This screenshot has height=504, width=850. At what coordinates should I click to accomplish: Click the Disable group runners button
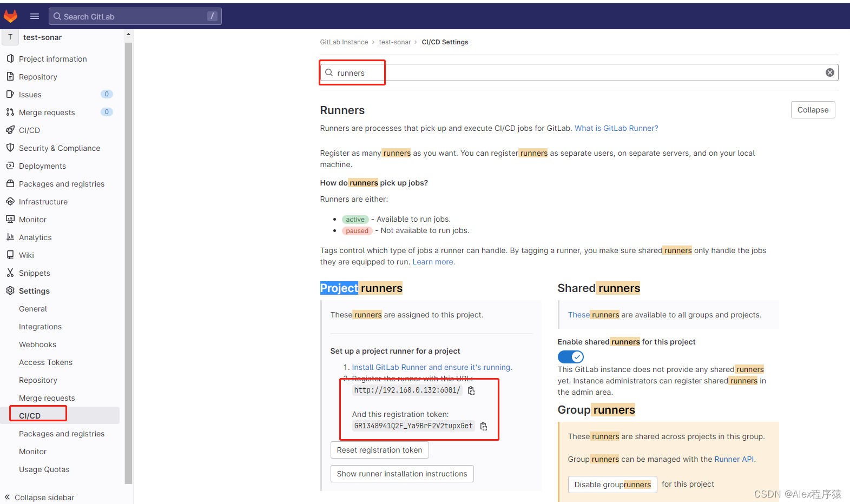[612, 485]
